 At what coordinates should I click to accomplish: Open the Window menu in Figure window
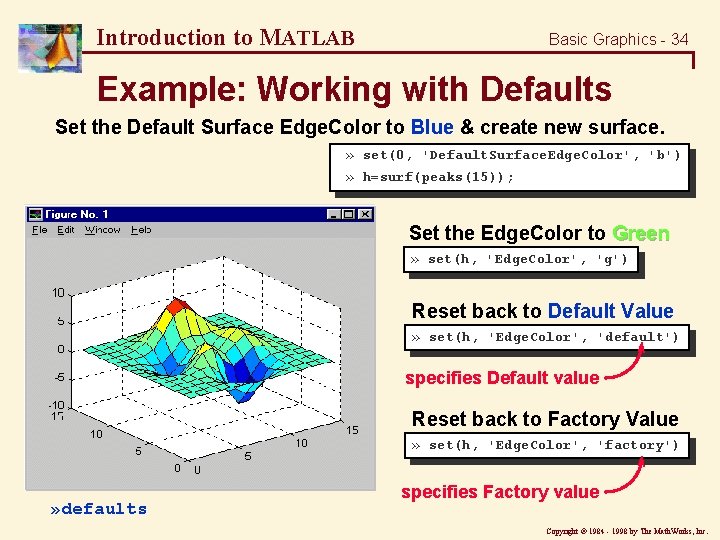(102, 230)
